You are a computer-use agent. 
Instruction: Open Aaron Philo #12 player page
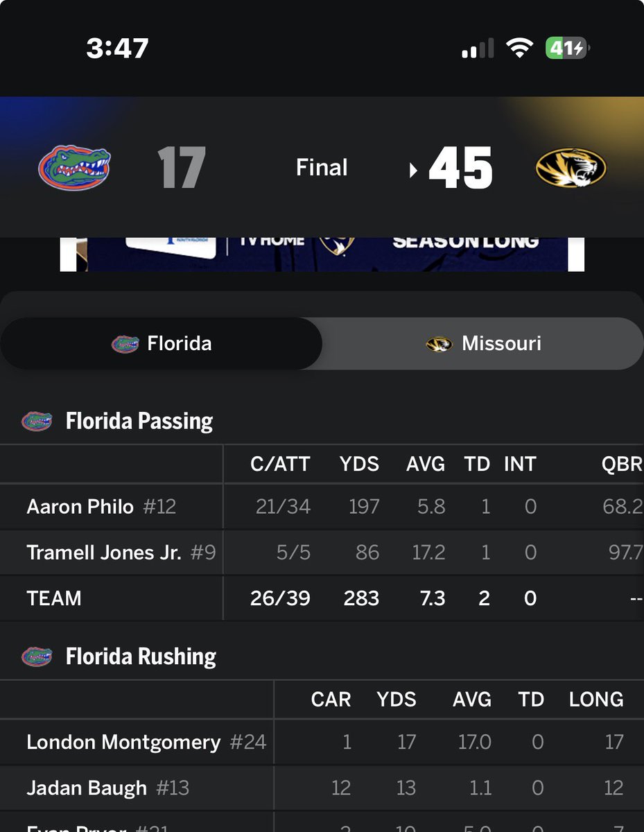coord(101,507)
